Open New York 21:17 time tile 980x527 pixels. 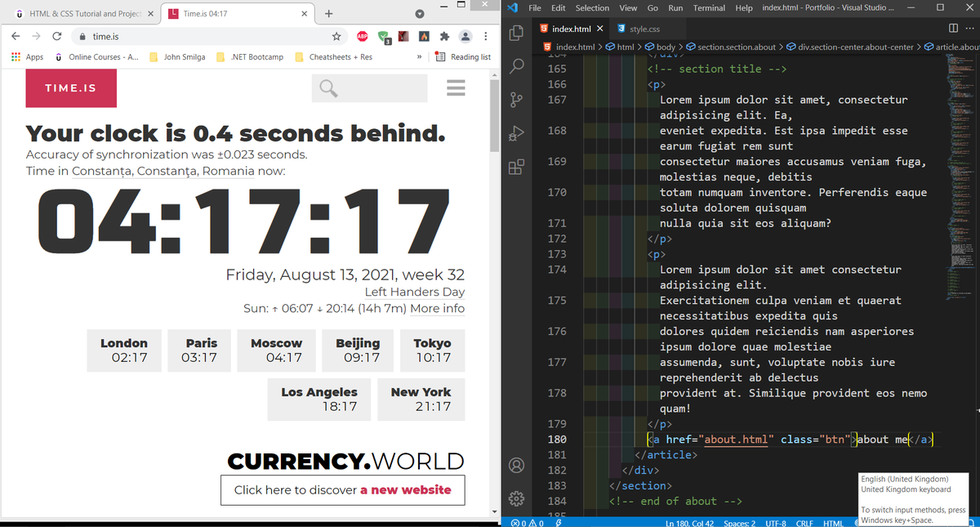421,400
